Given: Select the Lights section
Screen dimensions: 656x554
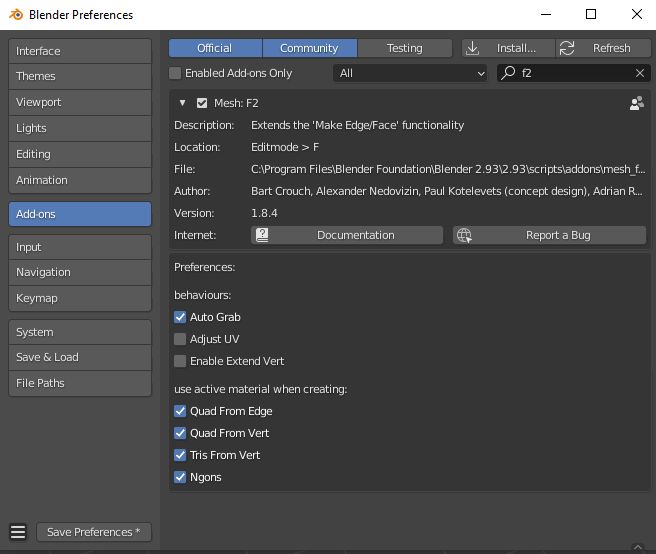Looking at the screenshot, I should click(x=80, y=128).
